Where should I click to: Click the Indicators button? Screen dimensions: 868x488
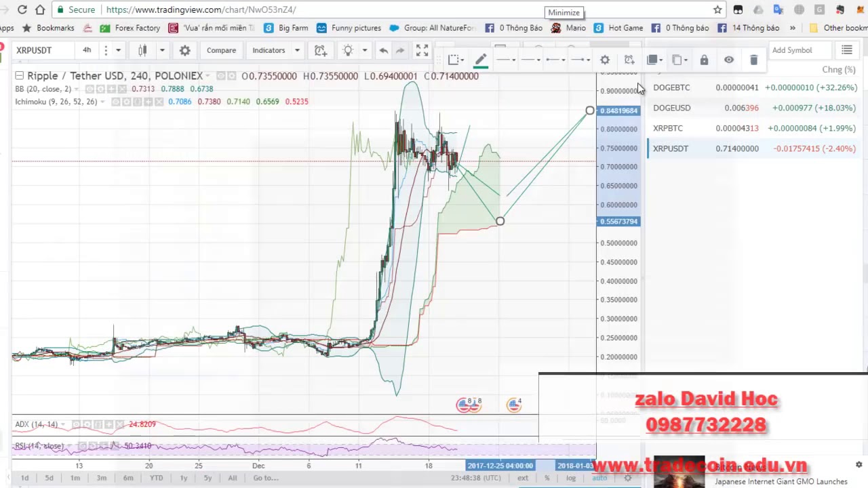[269, 50]
